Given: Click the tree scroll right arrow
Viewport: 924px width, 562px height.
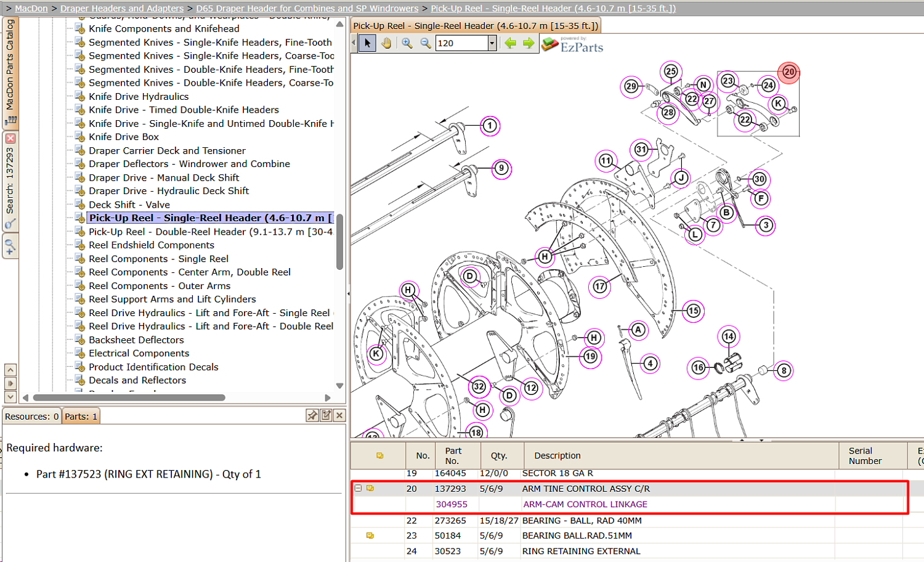Looking at the screenshot, I should 328,397.
